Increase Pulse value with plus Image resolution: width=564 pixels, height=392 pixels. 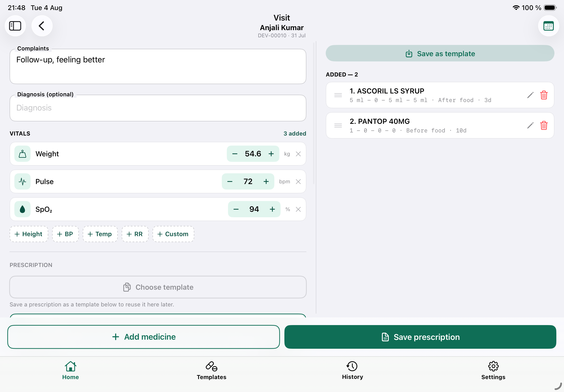pyautogui.click(x=266, y=181)
